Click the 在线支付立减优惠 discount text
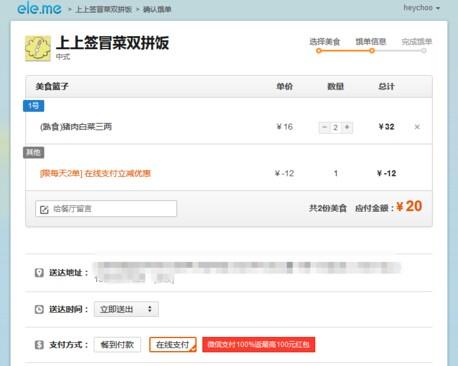458x366 pixels. [95, 173]
